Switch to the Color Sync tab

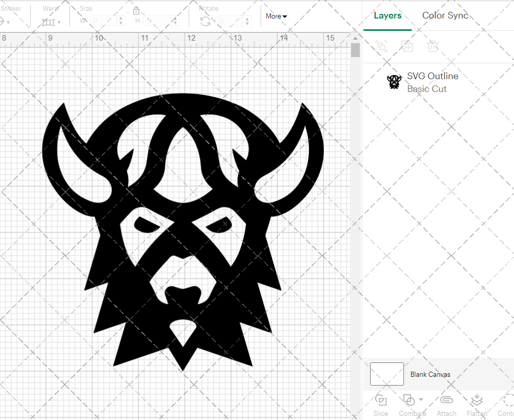[x=445, y=15]
